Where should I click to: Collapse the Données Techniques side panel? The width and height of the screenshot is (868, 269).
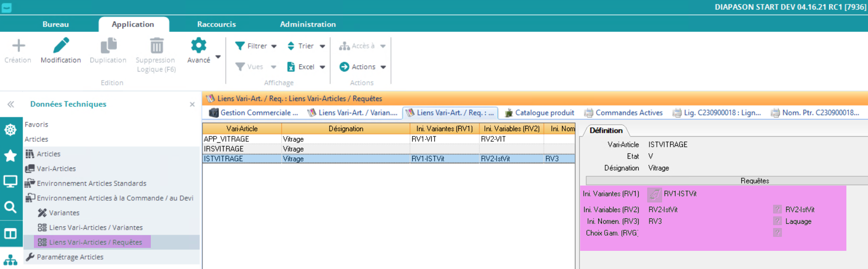point(11,104)
